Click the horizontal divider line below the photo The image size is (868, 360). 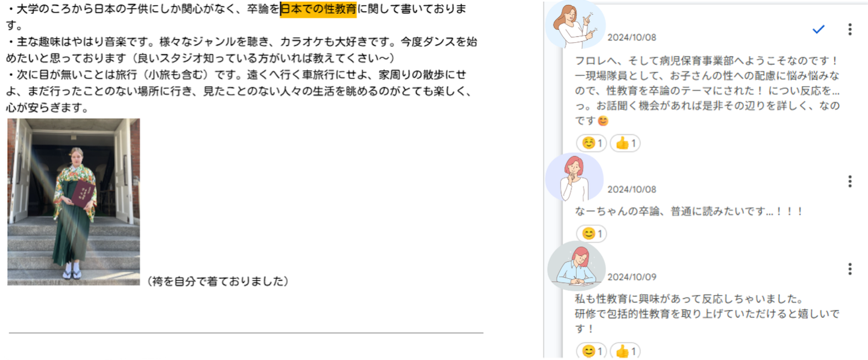246,332
